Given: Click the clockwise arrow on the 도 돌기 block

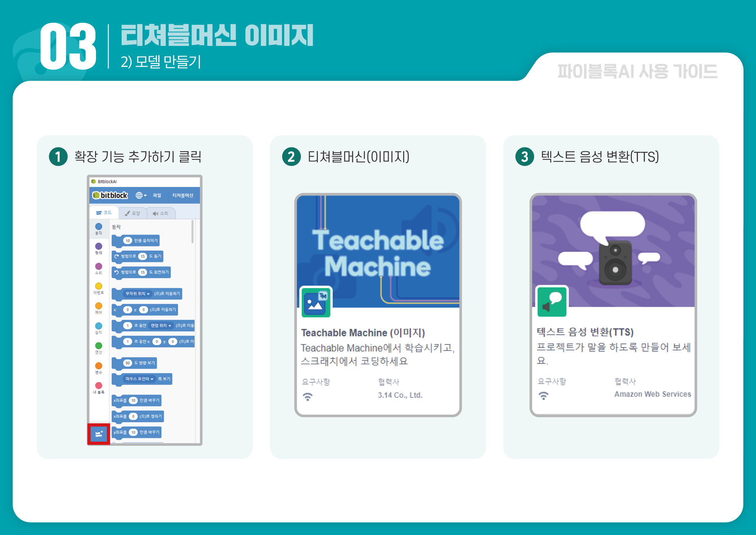Looking at the screenshot, I should pyautogui.click(x=116, y=256).
